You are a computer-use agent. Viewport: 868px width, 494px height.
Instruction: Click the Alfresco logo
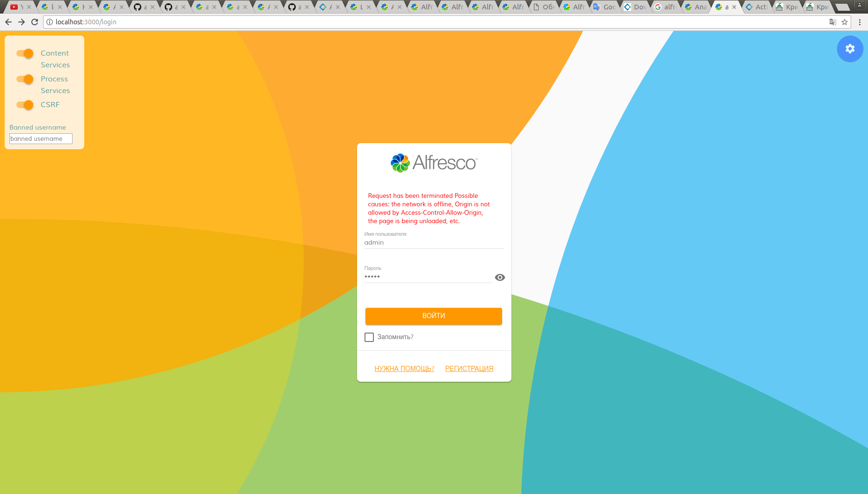click(434, 163)
